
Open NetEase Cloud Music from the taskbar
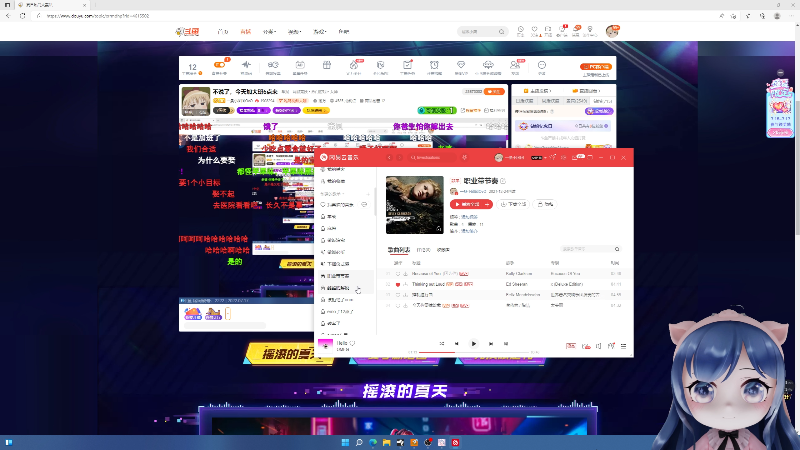pos(455,442)
